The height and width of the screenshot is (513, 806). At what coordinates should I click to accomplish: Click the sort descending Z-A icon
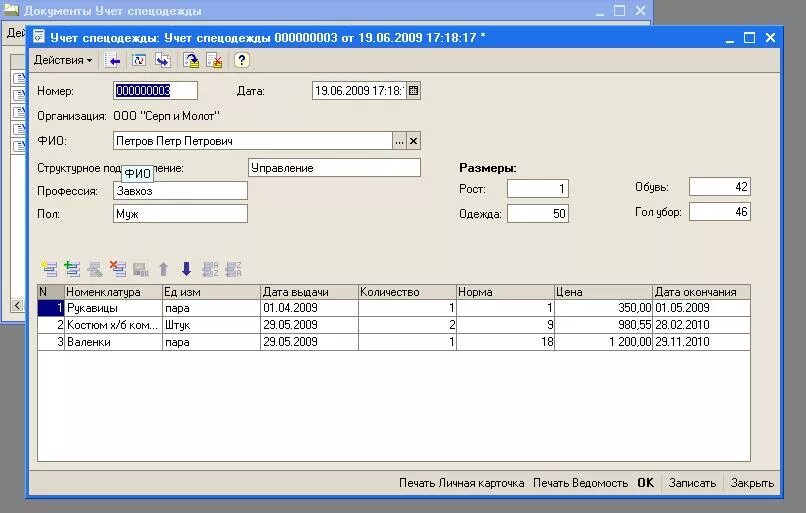coord(233,269)
